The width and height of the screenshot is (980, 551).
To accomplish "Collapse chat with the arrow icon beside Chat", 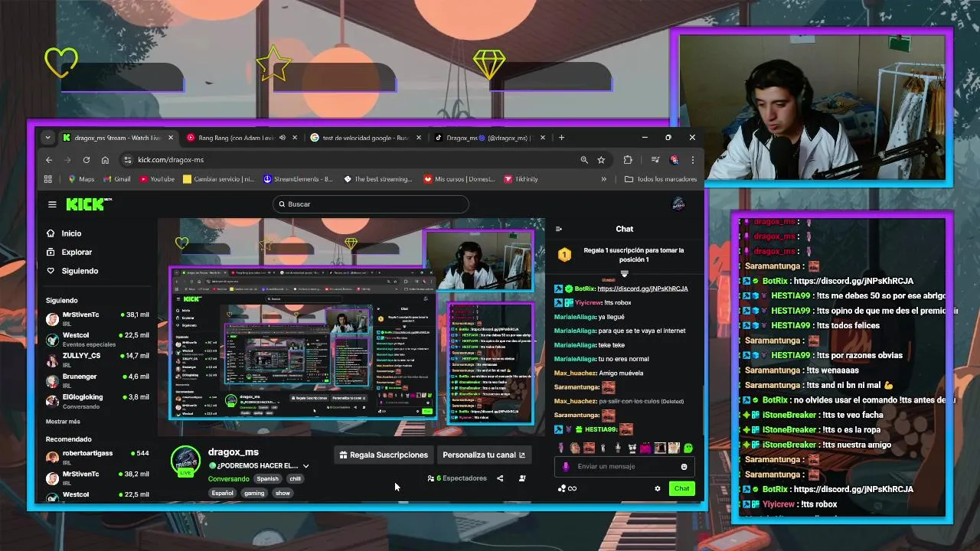I will pyautogui.click(x=558, y=229).
